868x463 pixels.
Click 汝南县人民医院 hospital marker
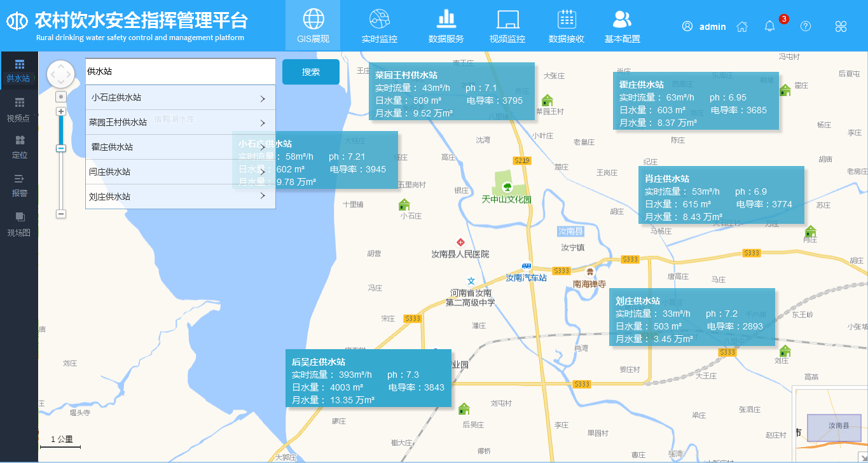tap(460, 242)
